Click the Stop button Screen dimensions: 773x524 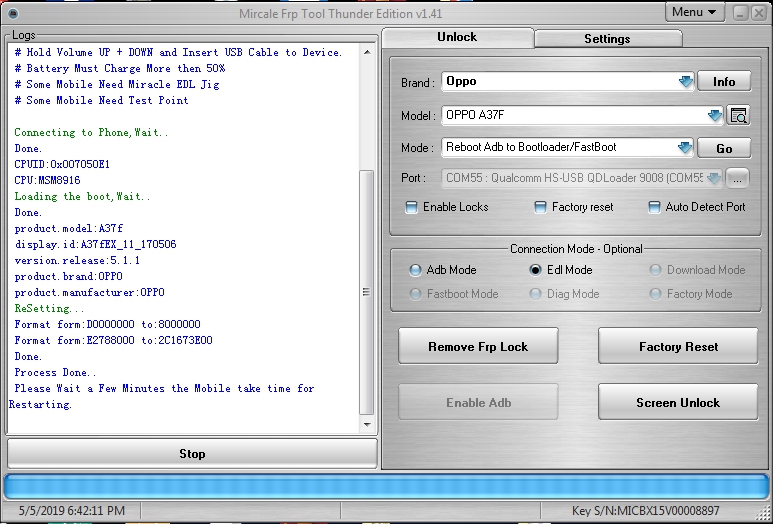192,454
